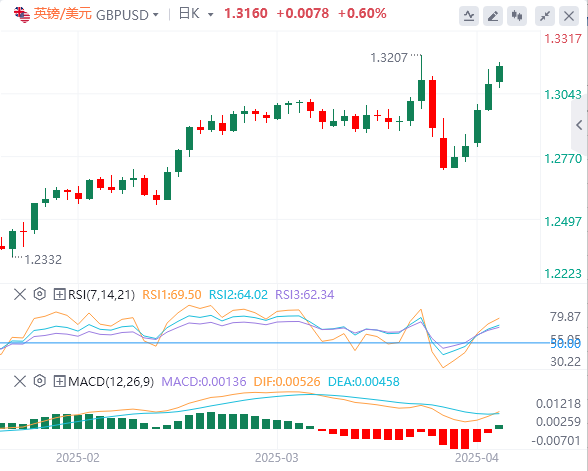588x471 pixels.
Task: Click the MACD(12,26,9) indicator label
Action: 111,382
